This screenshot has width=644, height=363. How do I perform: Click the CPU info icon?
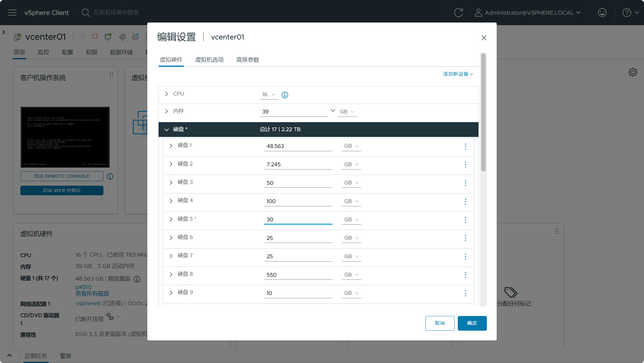(x=285, y=95)
